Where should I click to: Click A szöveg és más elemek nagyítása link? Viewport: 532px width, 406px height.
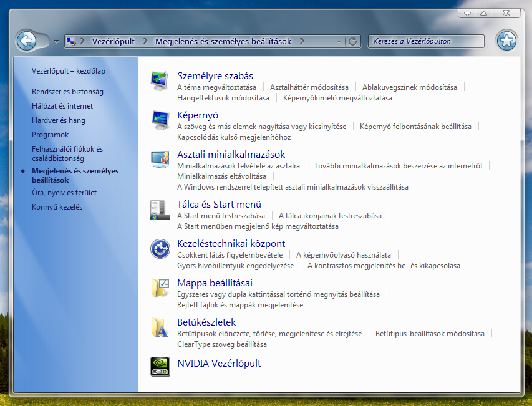pyautogui.click(x=261, y=127)
